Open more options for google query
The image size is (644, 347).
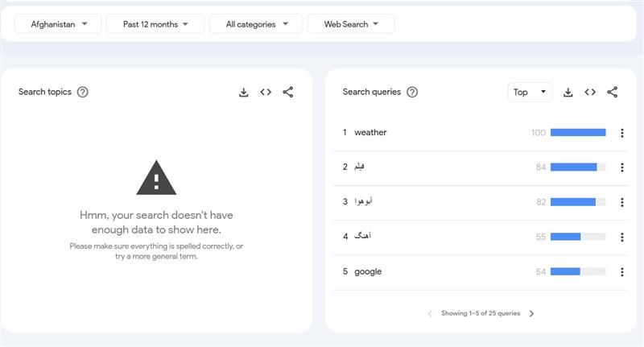tap(621, 272)
